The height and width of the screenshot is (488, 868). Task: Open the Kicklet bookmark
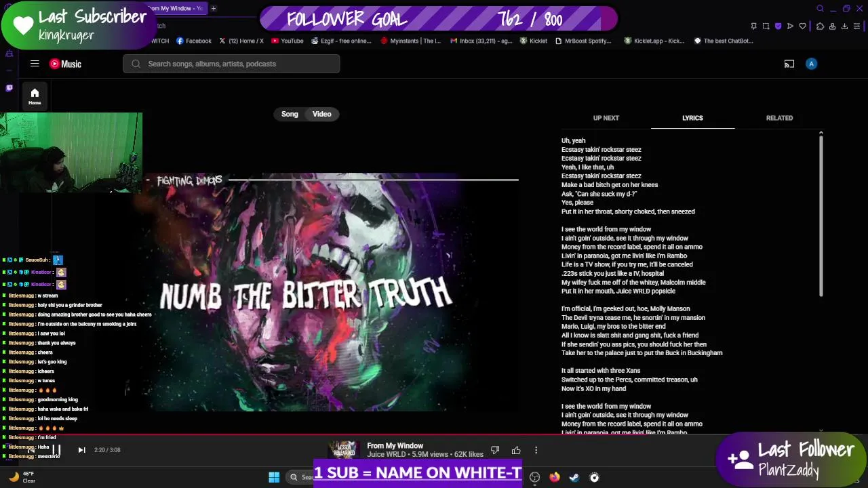coord(534,41)
